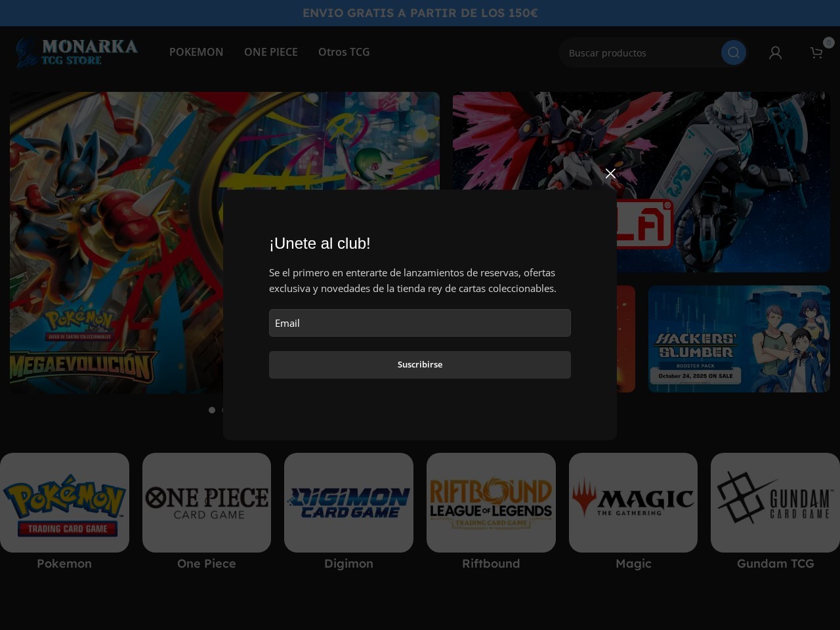Open the user account icon
Screen dimensions: 840x630
click(775, 52)
